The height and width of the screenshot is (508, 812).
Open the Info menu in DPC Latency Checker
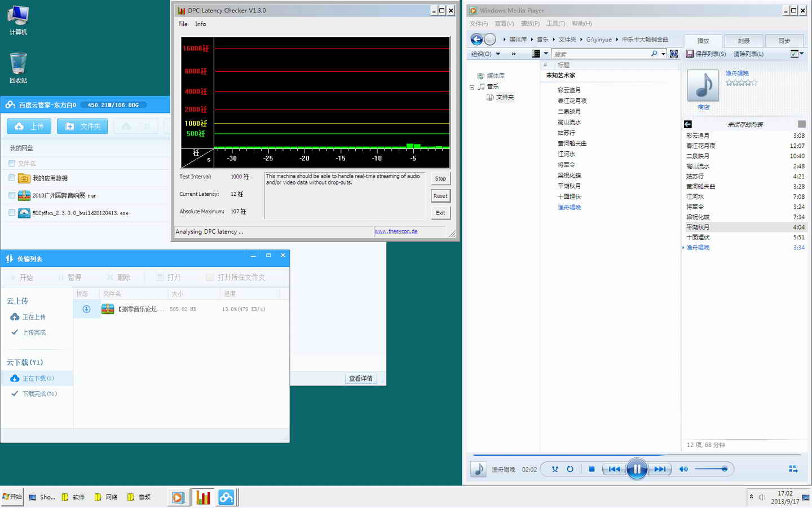200,24
